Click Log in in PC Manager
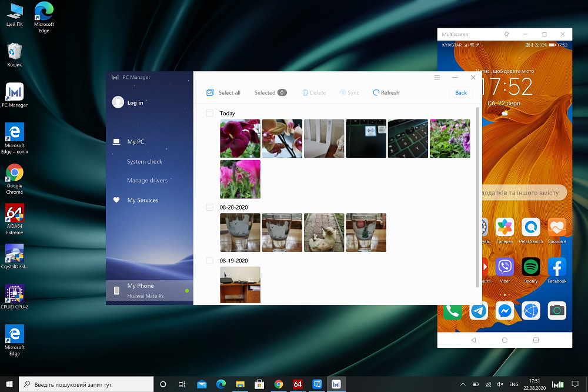 point(135,102)
